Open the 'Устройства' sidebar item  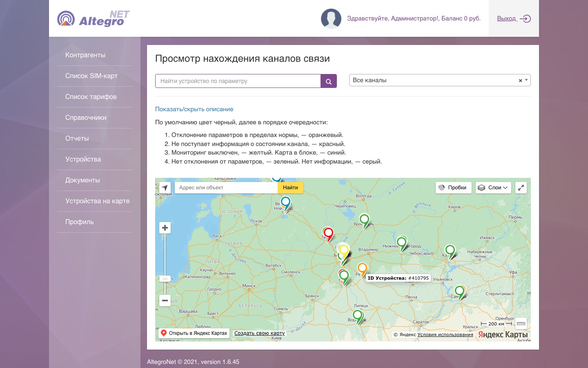point(83,159)
